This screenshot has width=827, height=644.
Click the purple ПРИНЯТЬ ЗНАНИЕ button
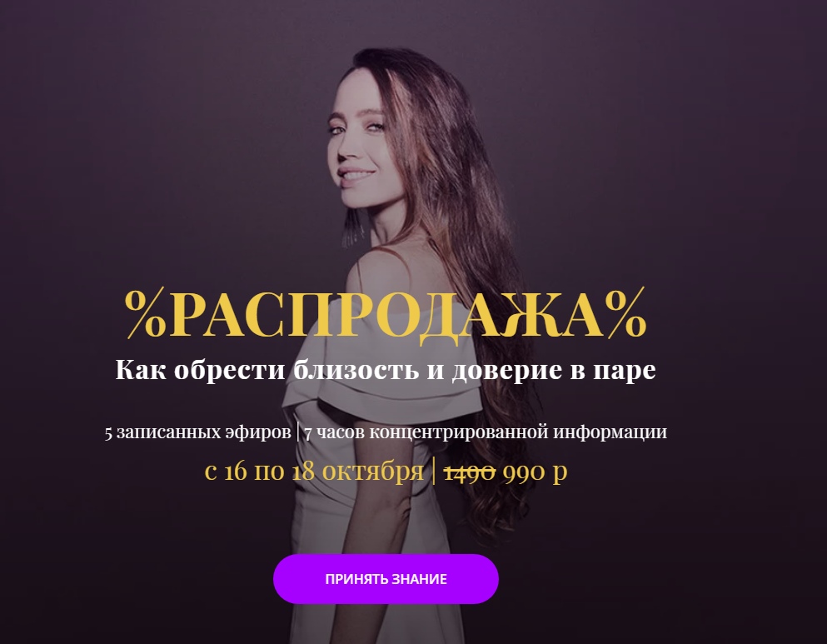click(386, 578)
